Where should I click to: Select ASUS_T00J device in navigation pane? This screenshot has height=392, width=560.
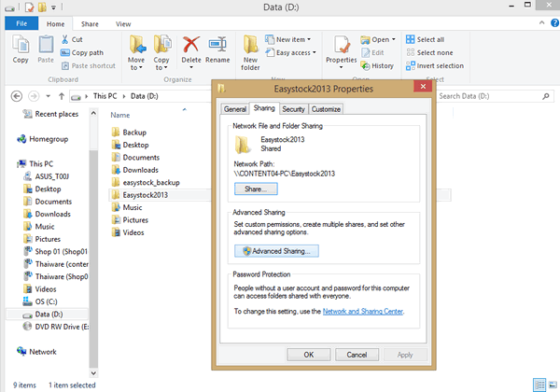pos(46,176)
